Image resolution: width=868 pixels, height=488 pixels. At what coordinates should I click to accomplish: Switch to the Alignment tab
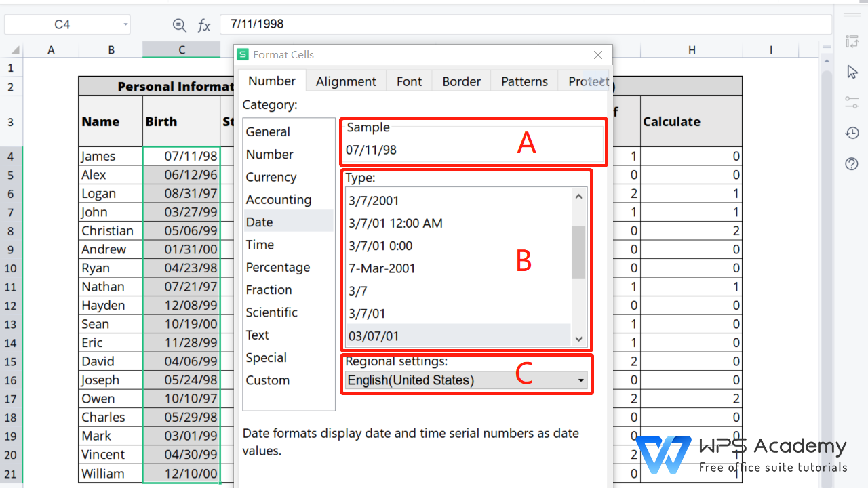pos(346,81)
